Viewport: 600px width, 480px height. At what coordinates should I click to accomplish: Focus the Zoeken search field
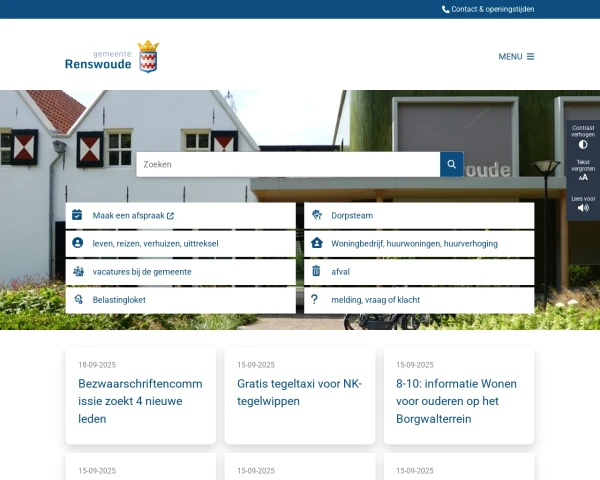coord(288,164)
